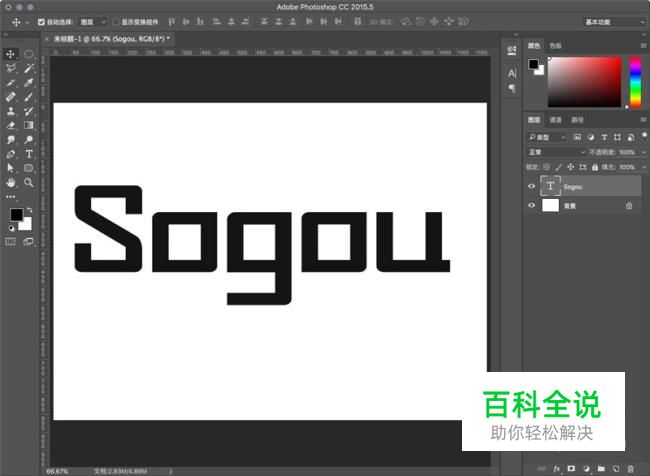
Task: Select the Eraser tool
Action: point(11,125)
